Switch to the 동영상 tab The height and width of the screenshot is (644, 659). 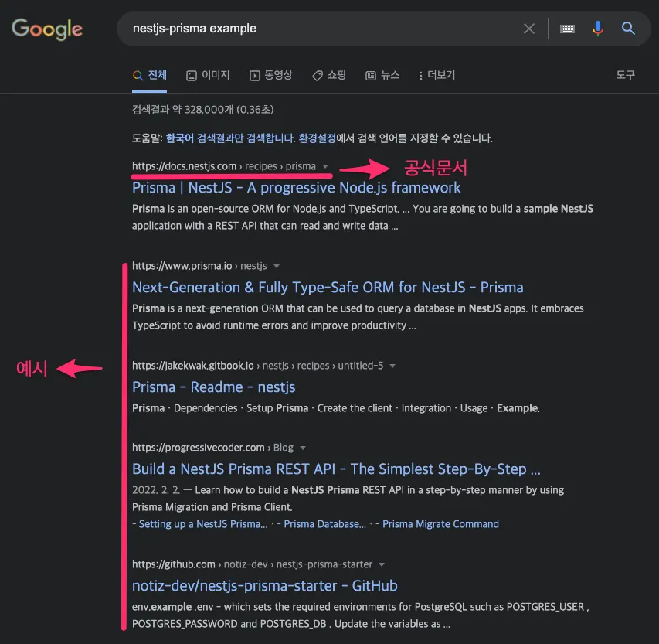click(x=271, y=75)
